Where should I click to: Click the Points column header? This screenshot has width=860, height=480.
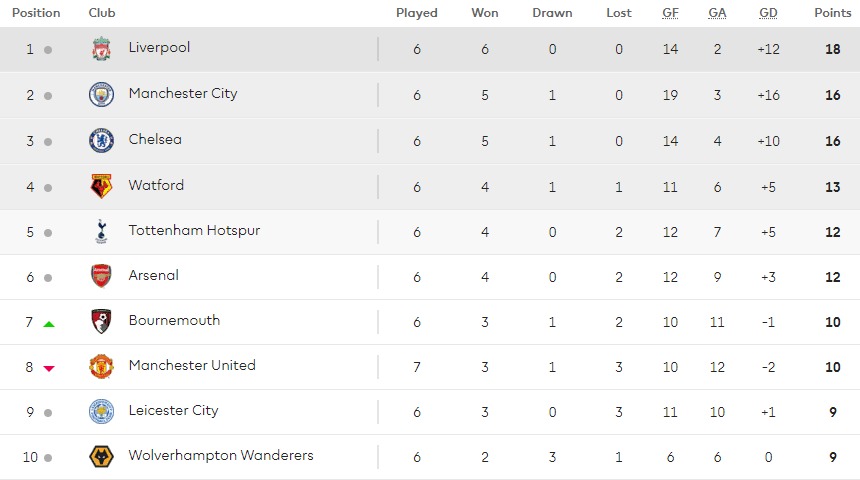pyautogui.click(x=833, y=13)
